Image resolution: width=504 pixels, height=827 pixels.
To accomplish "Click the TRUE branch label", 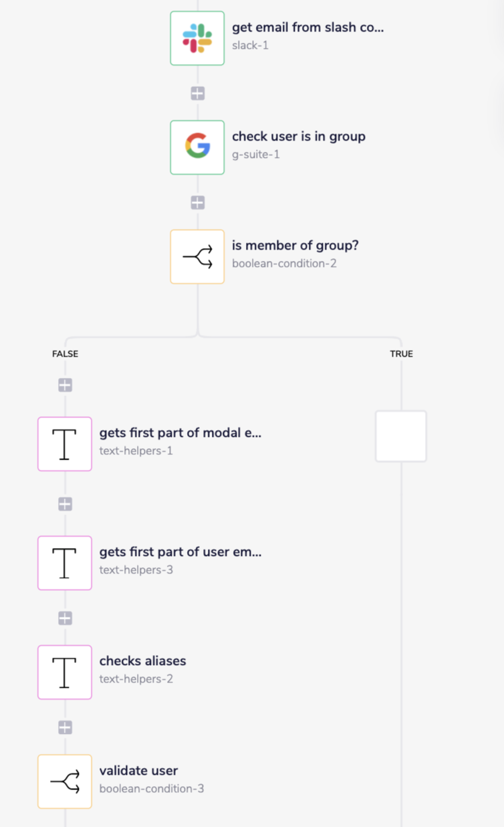I will pos(401,354).
